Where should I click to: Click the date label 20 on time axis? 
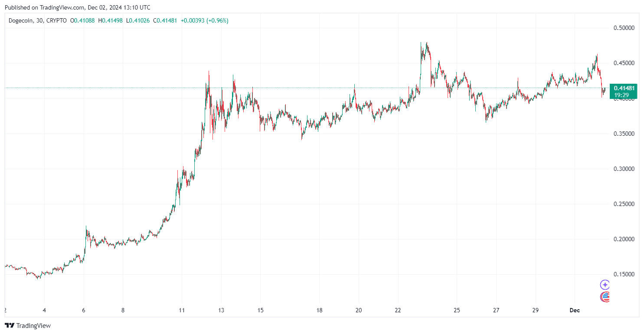pyautogui.click(x=359, y=311)
